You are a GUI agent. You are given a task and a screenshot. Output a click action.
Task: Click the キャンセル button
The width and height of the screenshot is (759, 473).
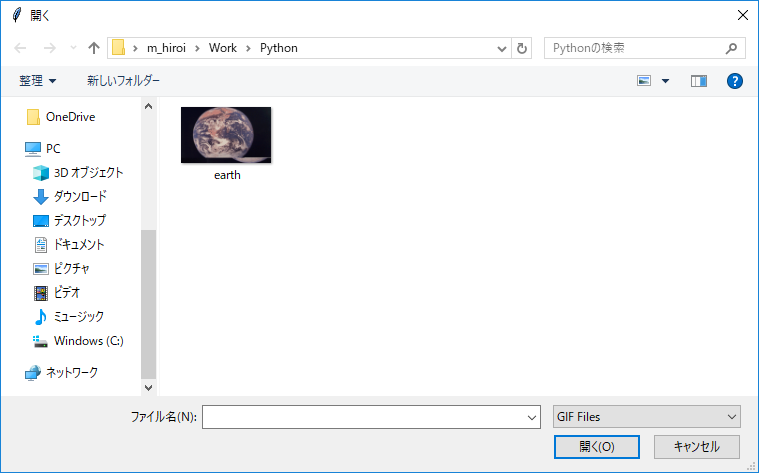[697, 446]
